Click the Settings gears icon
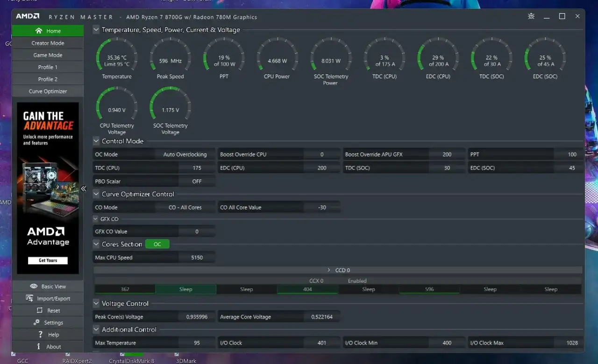This screenshot has width=598, height=364. [36, 322]
